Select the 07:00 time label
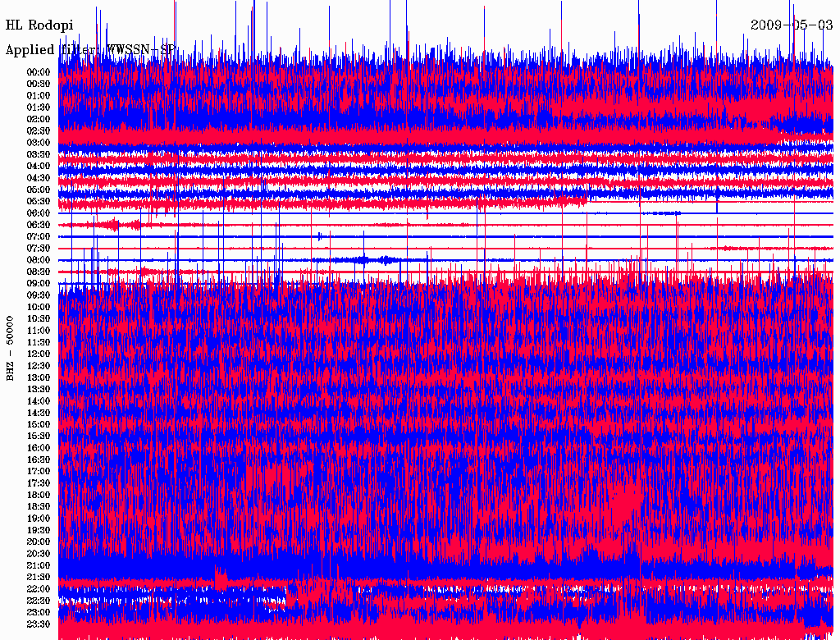 click(39, 236)
